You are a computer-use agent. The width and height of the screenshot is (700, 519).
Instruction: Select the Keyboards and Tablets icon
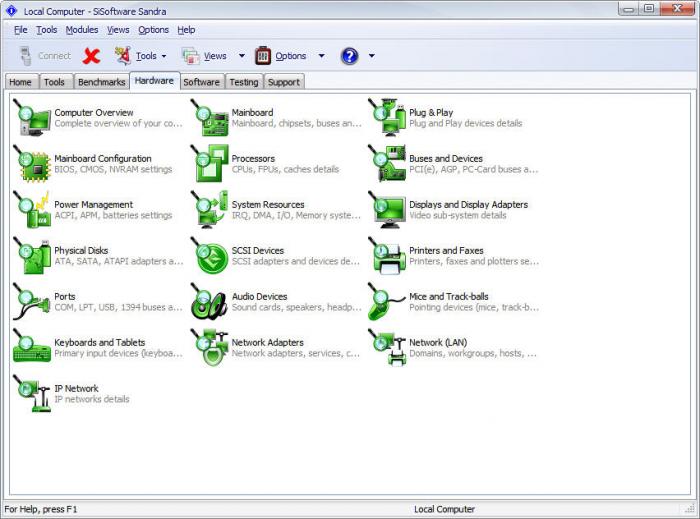click(32, 347)
